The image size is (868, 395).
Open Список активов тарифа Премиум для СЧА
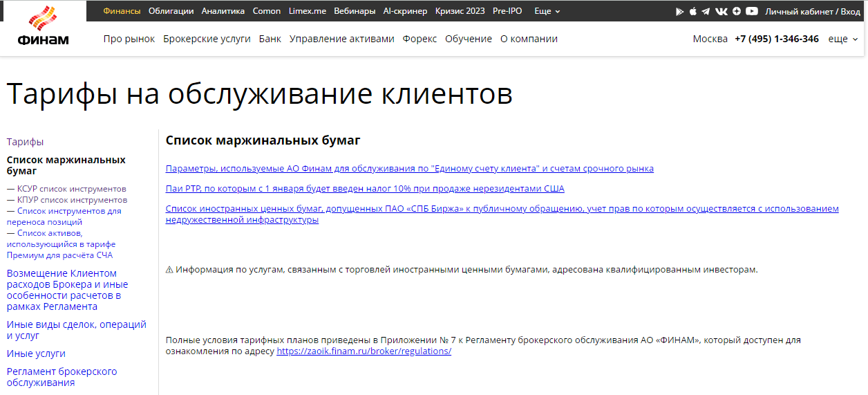click(62, 244)
